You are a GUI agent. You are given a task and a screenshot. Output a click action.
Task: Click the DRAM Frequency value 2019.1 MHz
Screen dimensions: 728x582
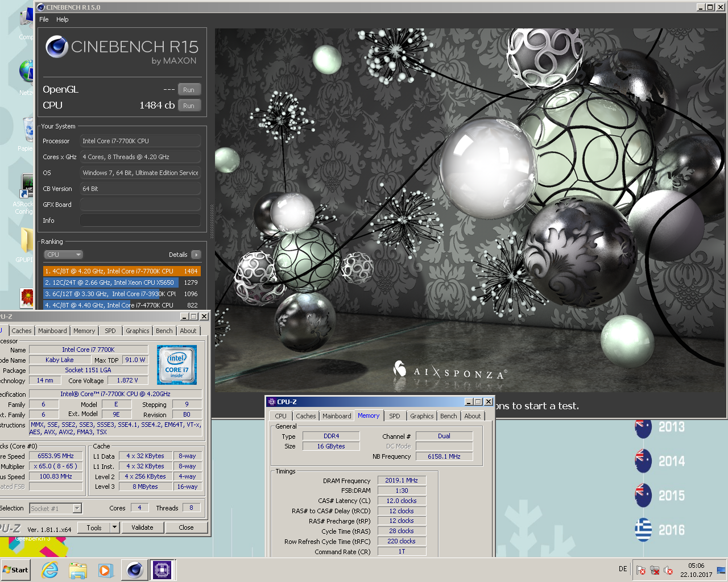402,480
